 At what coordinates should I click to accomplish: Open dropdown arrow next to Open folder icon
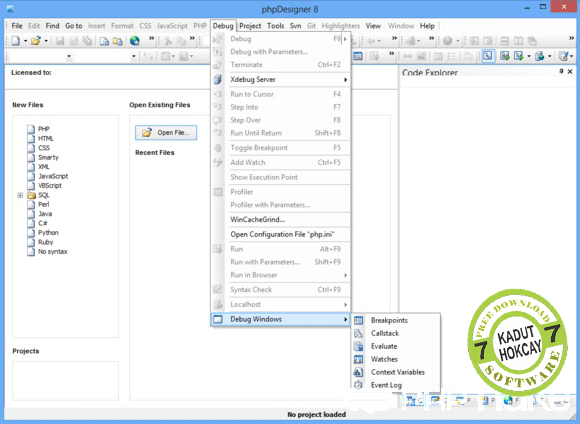(46, 41)
